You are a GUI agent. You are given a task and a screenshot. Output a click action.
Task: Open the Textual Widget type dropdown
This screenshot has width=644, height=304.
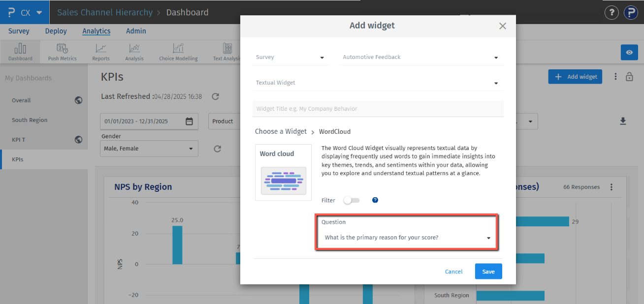point(378,83)
